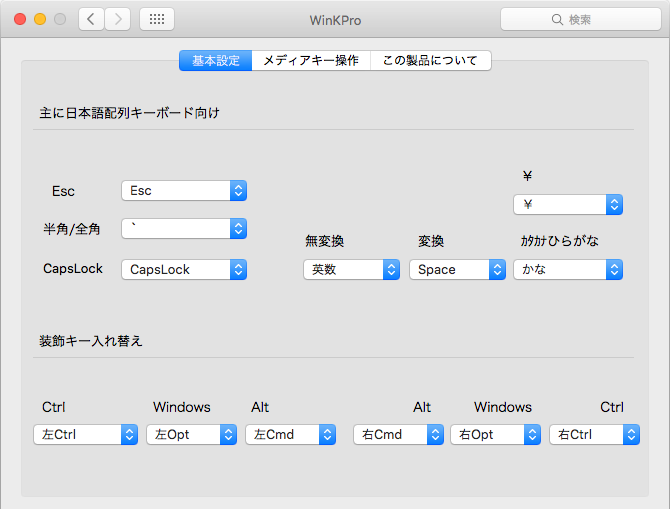Click the ¥ label above the dropdown
The image size is (670, 509).
(x=527, y=176)
